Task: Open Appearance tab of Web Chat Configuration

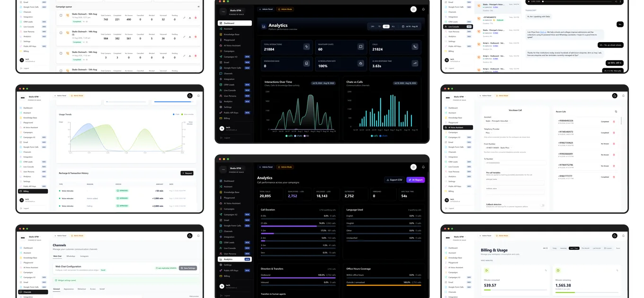Action: (x=69, y=289)
